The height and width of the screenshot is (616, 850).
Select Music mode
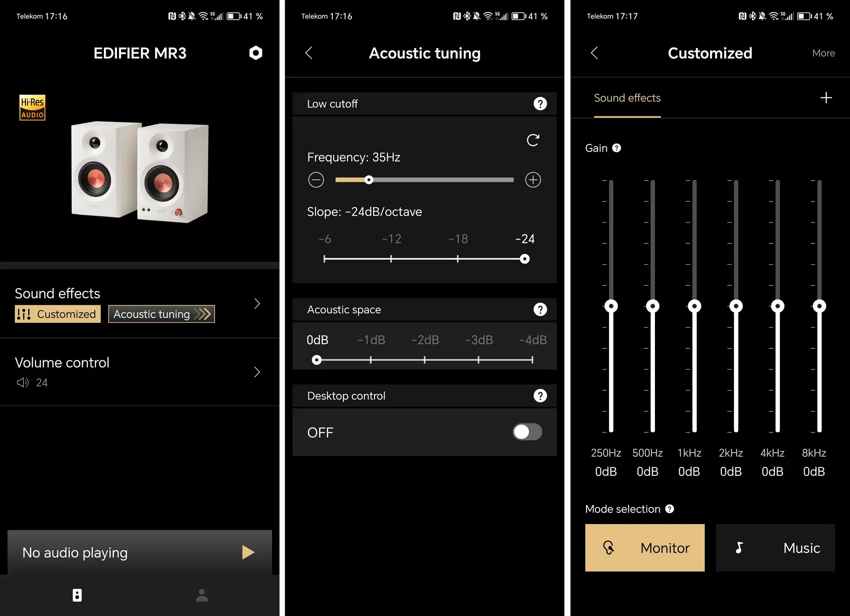(776, 548)
